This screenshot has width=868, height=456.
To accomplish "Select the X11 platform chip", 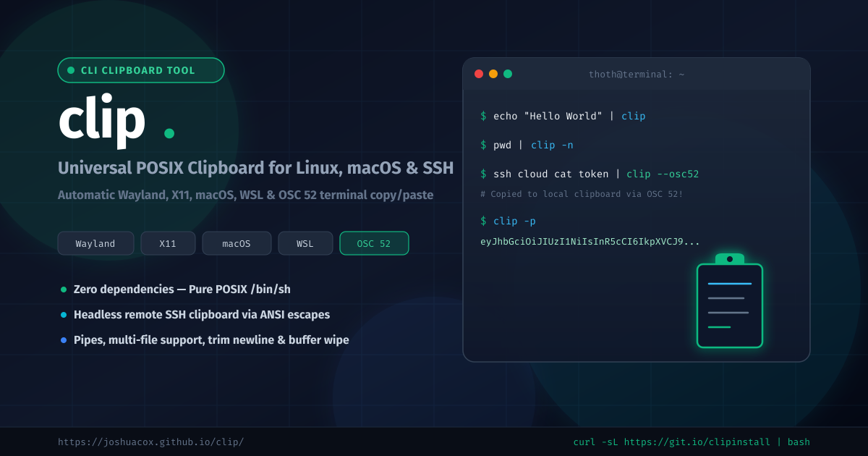I will click(168, 243).
